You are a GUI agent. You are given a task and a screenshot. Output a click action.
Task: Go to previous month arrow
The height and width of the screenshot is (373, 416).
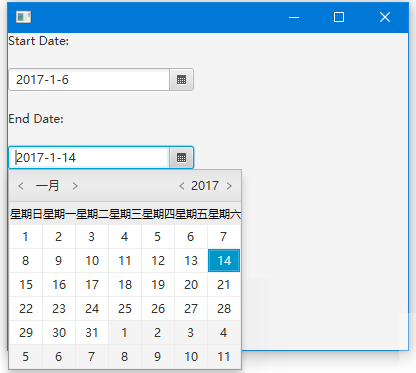click(x=21, y=186)
